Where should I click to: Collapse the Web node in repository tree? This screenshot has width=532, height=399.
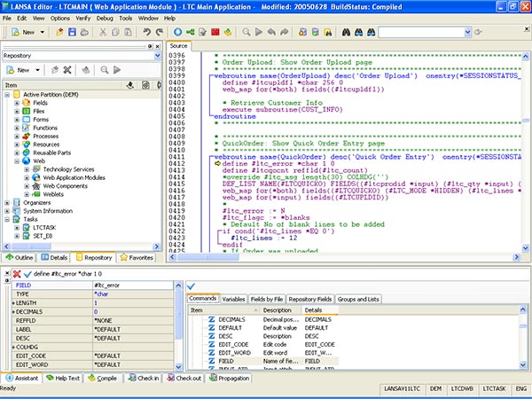[17, 160]
